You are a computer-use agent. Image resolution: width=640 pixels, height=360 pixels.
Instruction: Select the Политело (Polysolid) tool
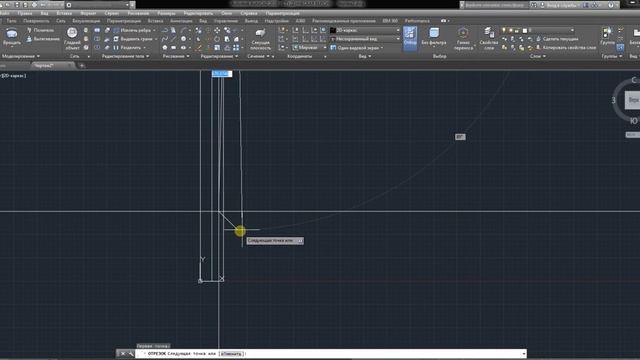point(40,30)
